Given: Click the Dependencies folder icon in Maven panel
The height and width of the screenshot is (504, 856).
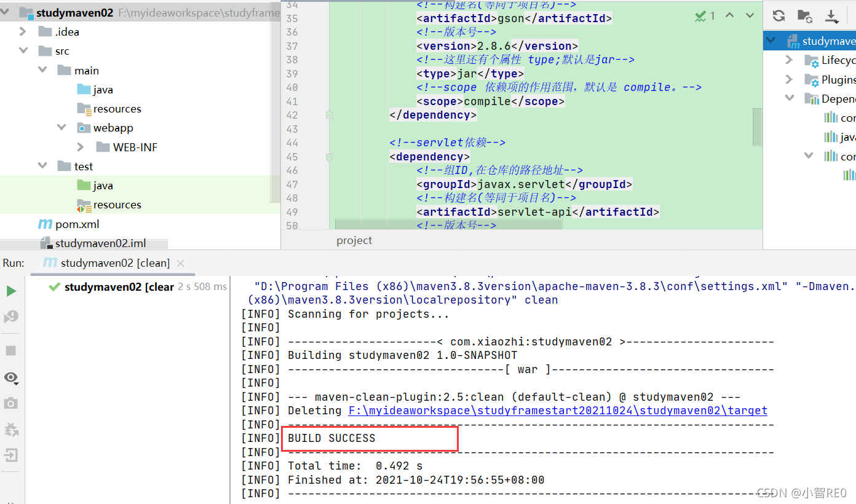Looking at the screenshot, I should click(x=812, y=99).
